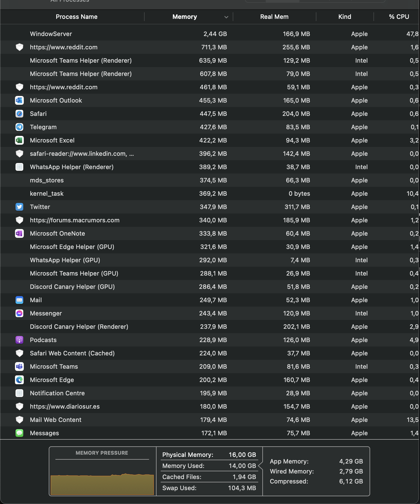Image resolution: width=420 pixels, height=504 pixels.
Task: Click the diariosur.es shield icon
Action: (x=19, y=406)
